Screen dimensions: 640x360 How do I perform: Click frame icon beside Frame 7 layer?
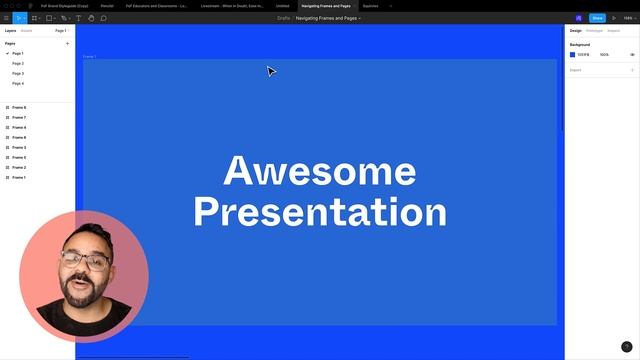(7, 118)
